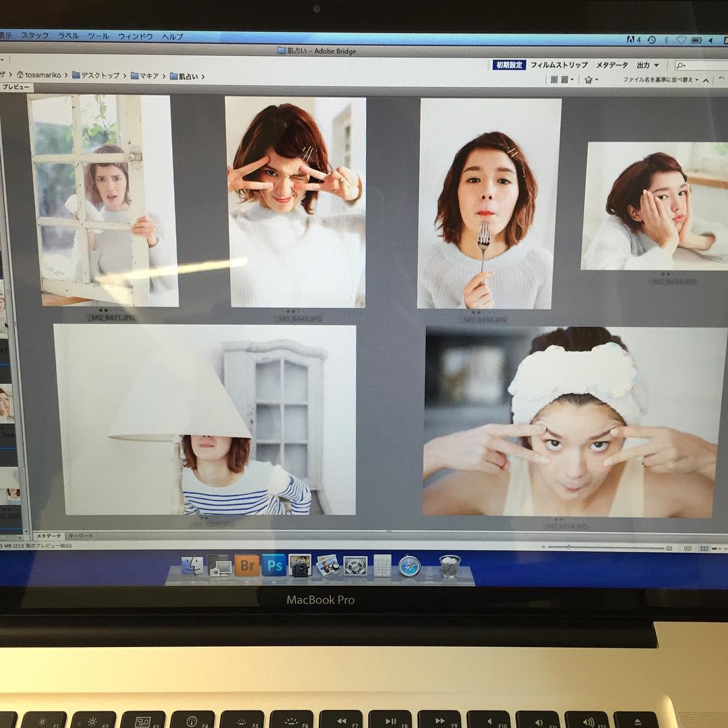Click the rotate counterclockwise arrow icon
The height and width of the screenshot is (728, 728).
(722, 80)
